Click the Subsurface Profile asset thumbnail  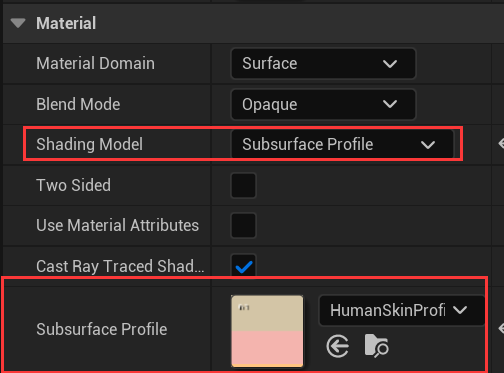point(267,331)
